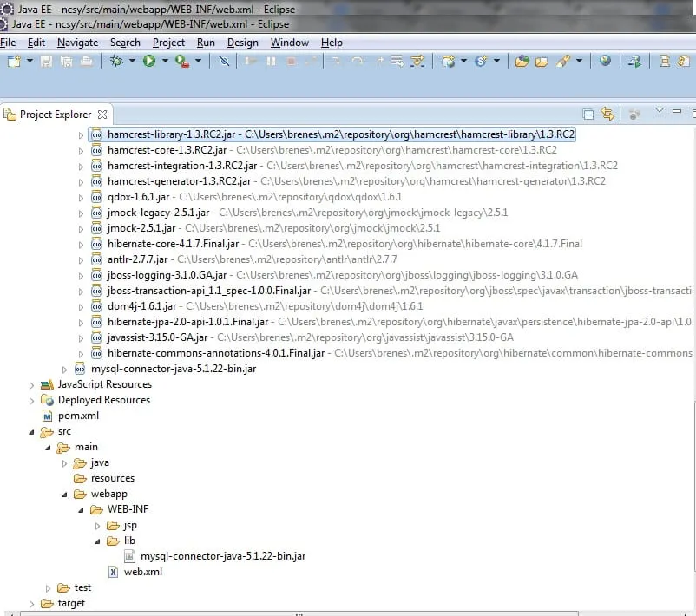
Task: Open the Search menu
Action: tap(125, 43)
